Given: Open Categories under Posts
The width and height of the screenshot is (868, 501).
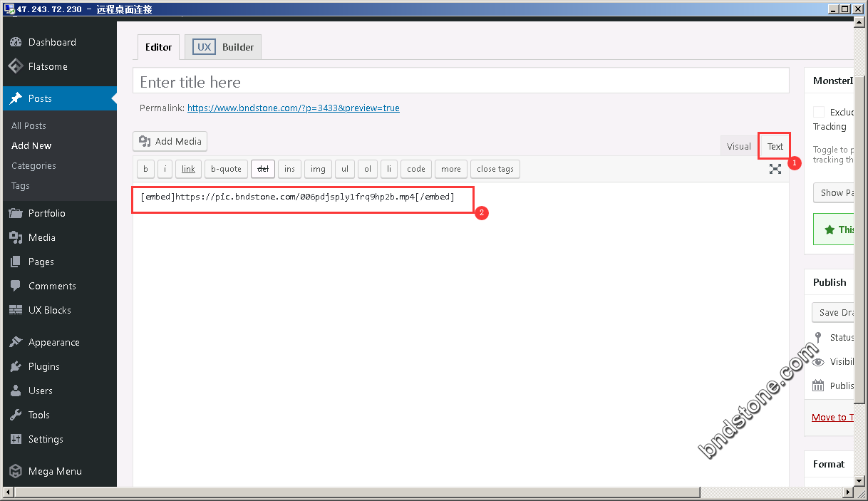Looking at the screenshot, I should 33,165.
